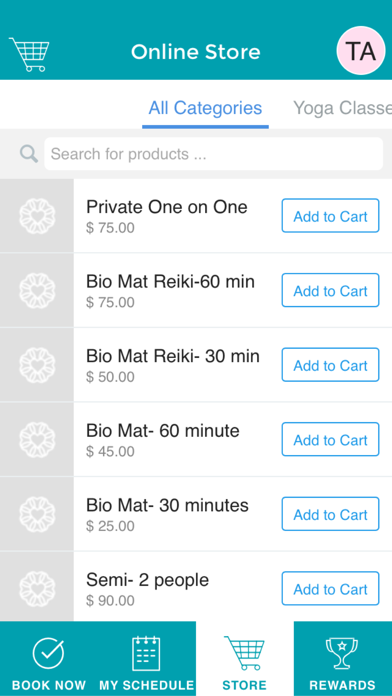Open My Schedule calendar icon

pyautogui.click(x=147, y=653)
